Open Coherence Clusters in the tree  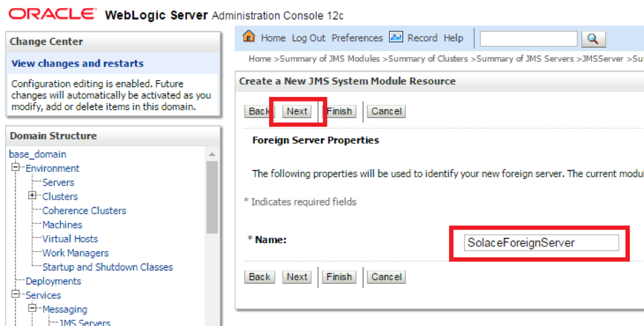[x=84, y=211]
